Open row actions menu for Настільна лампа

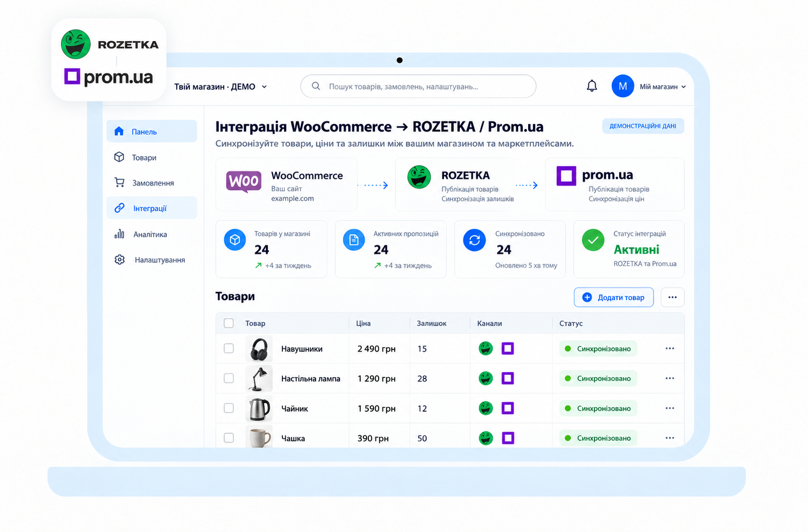670,378
